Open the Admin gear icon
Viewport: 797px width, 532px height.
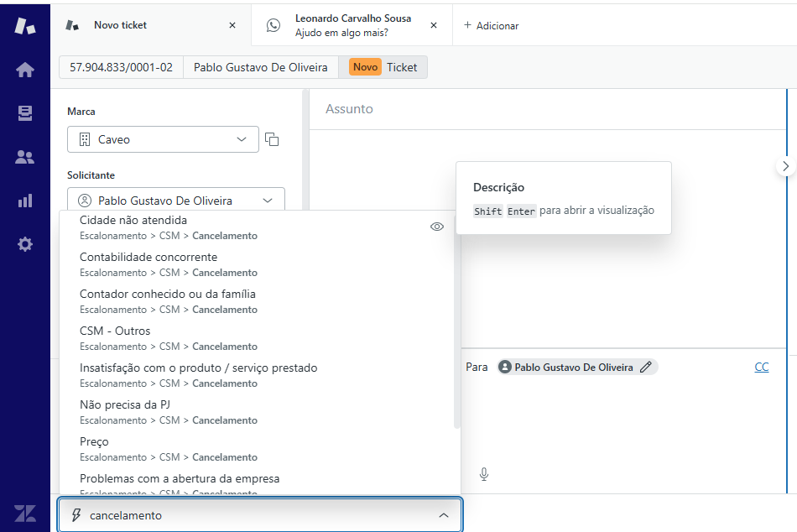25,244
